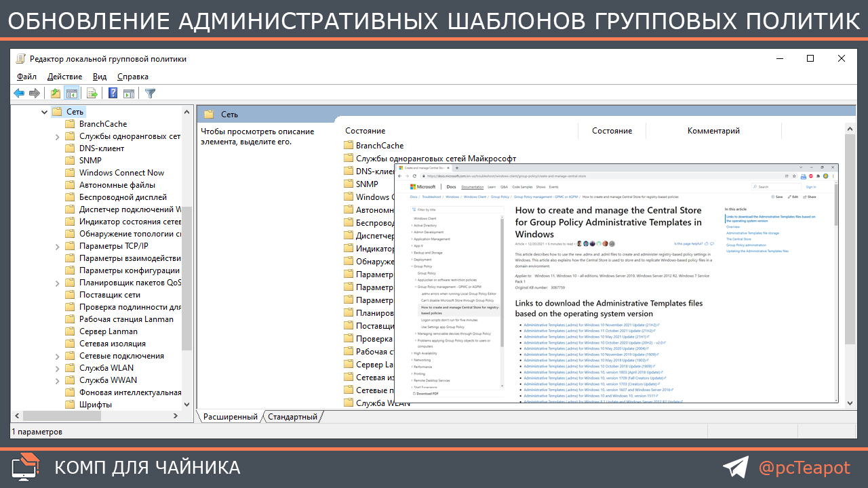Open the Learn link in Docs header
The height and width of the screenshot is (488, 868).
point(492,186)
